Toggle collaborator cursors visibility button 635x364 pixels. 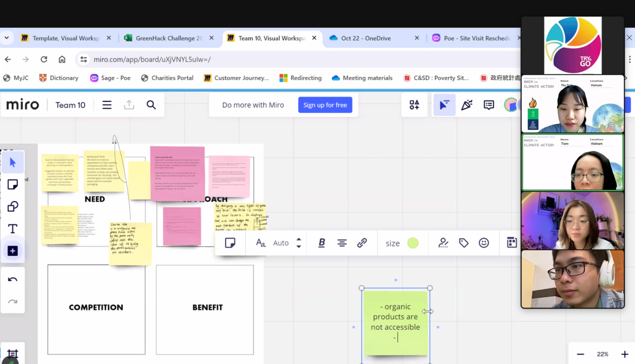point(444,105)
